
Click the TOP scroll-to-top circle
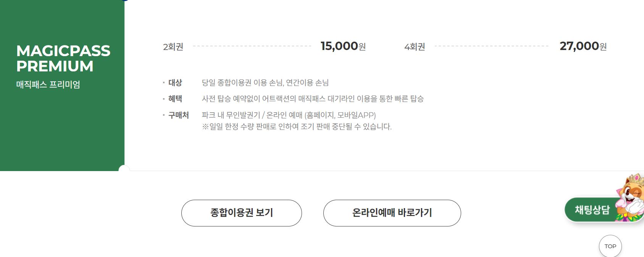tap(610, 246)
